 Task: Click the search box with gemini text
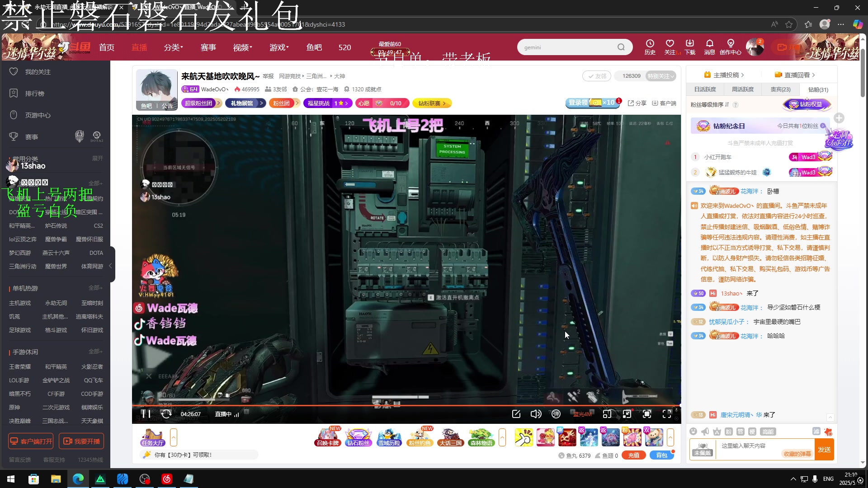pos(575,47)
